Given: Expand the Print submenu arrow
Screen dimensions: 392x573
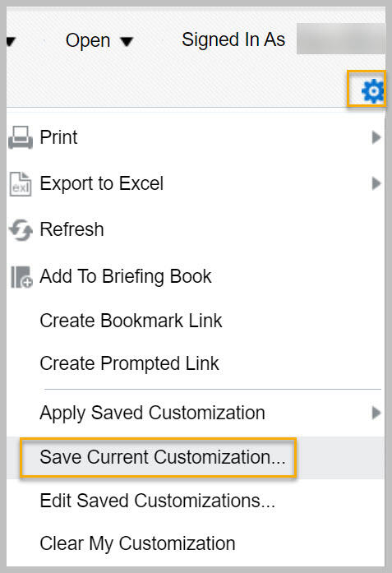Looking at the screenshot, I should 376,137.
